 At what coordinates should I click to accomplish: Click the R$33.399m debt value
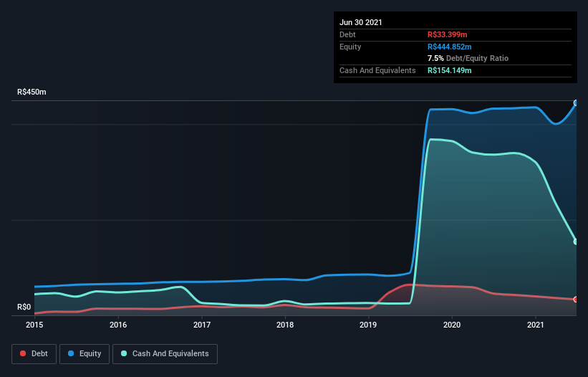pyautogui.click(x=448, y=34)
